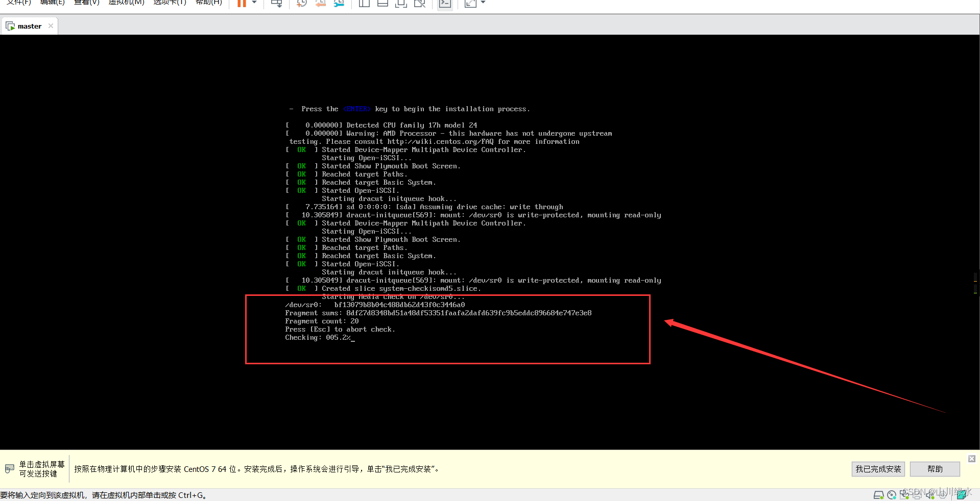Click the 帮助 button in info bar
Screen dimensions: 980x501
(x=935, y=469)
